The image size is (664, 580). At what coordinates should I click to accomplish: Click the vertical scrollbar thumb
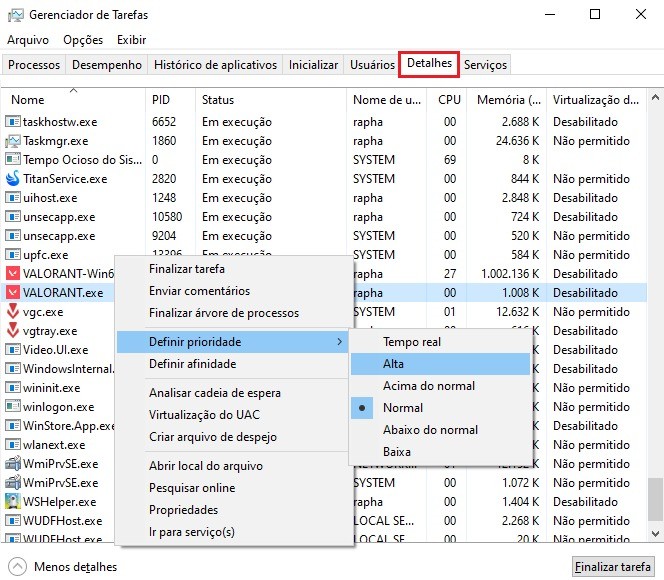(x=655, y=500)
